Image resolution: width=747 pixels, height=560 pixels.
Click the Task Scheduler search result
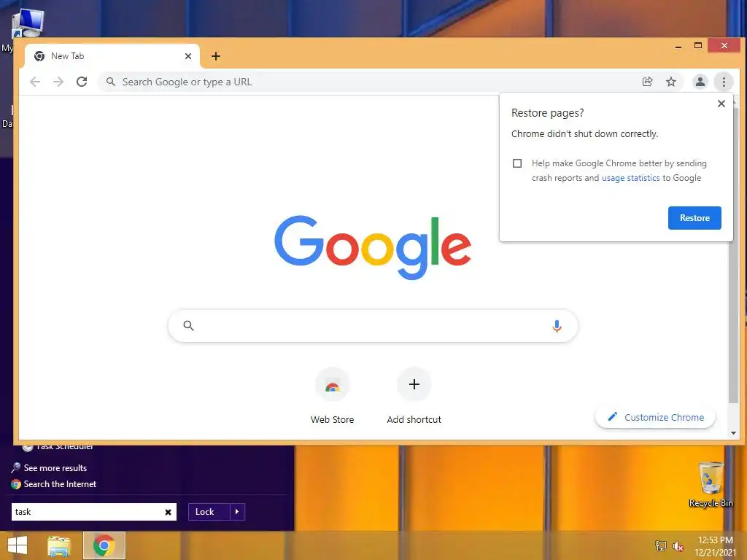[58, 447]
